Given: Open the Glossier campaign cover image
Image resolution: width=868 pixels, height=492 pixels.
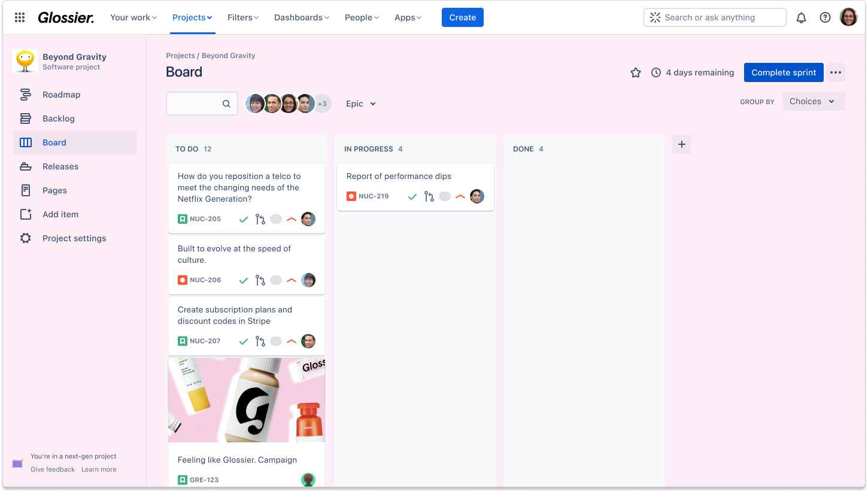Looking at the screenshot, I should pos(247,400).
